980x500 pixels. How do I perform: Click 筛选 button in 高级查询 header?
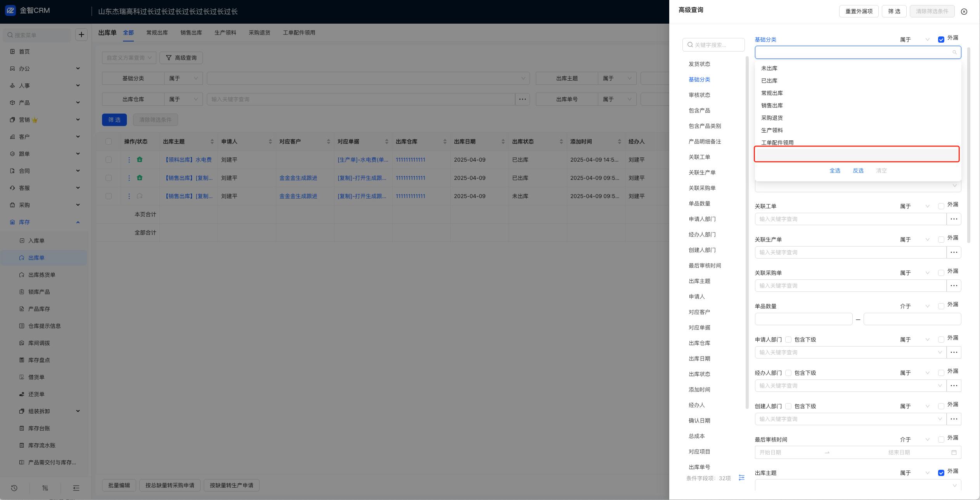(894, 11)
